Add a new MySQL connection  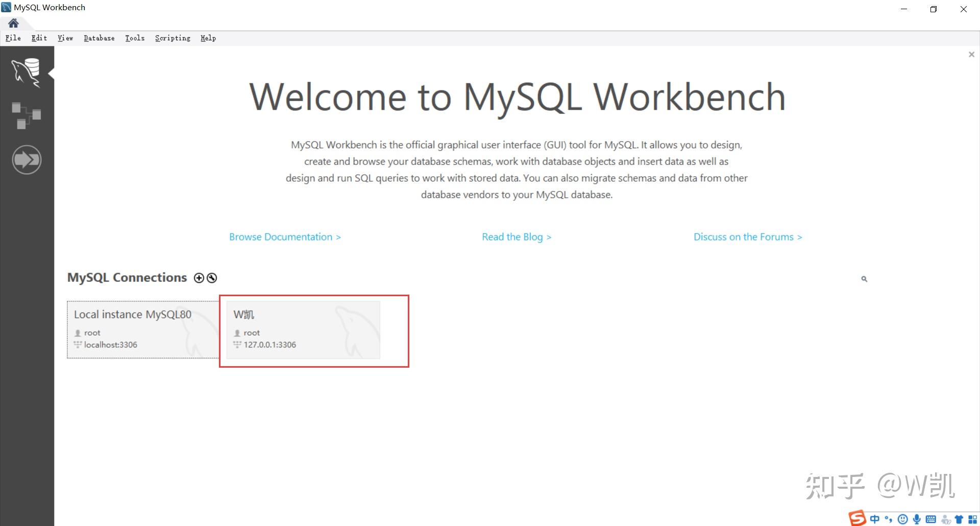[199, 278]
